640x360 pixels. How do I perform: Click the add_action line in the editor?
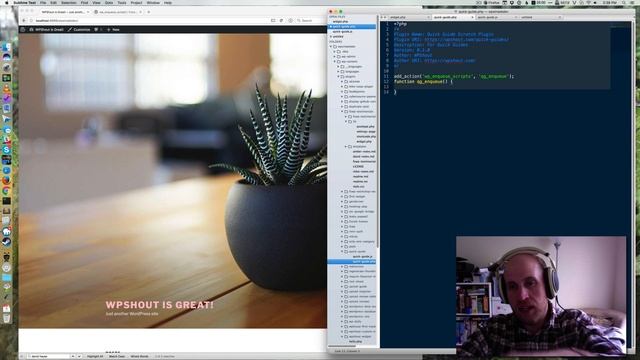[453, 76]
